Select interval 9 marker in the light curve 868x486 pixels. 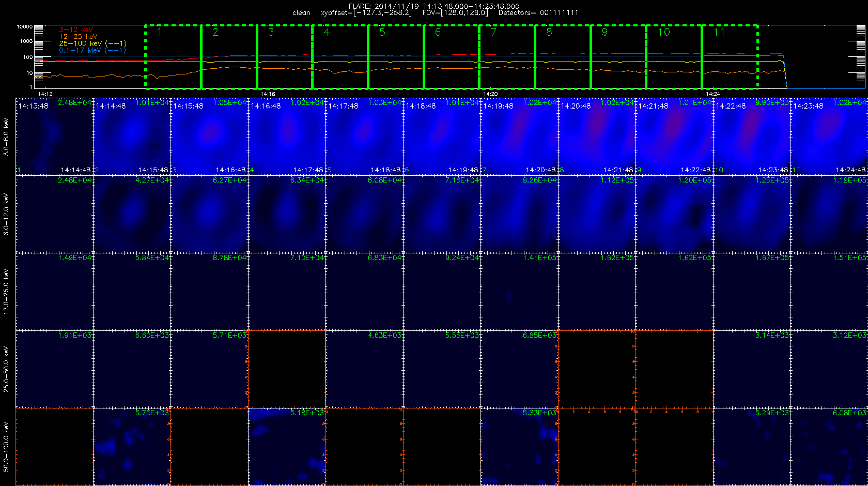pyautogui.click(x=605, y=33)
